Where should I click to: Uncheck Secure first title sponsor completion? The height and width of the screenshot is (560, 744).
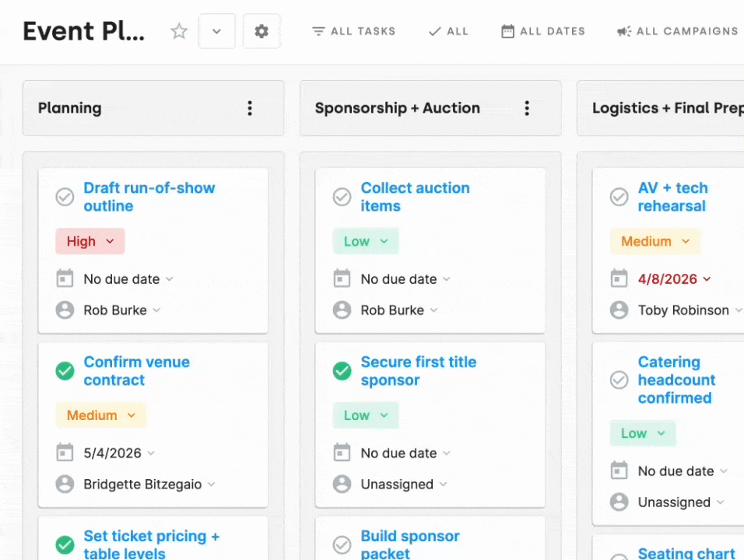pos(342,371)
